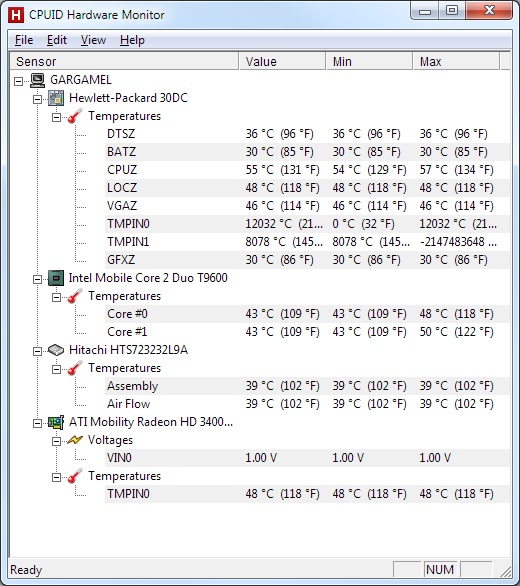
Task: Select the Intel Mobile Core 2 Duo T9600 label
Action: click(148, 278)
